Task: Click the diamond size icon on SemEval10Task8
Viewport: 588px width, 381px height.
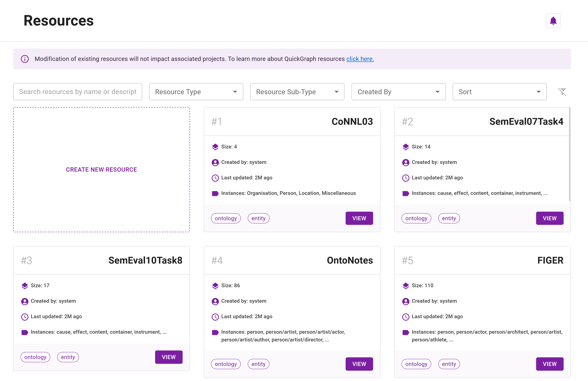Action: (x=24, y=285)
